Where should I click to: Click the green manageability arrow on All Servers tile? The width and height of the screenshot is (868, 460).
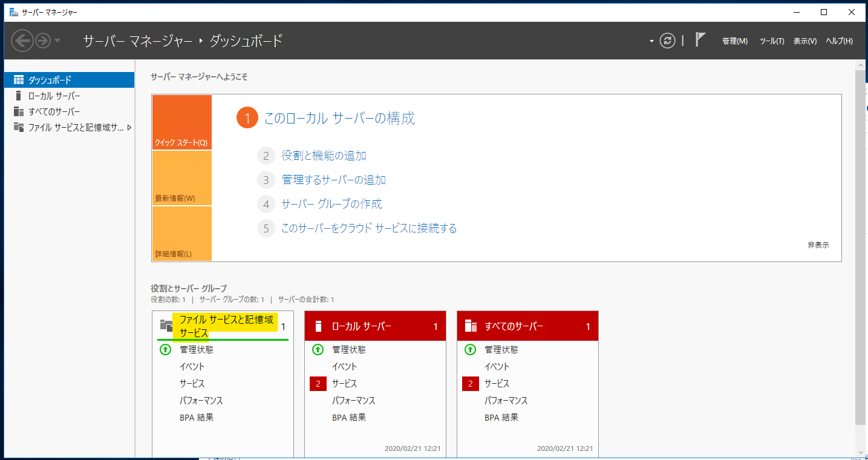point(470,349)
